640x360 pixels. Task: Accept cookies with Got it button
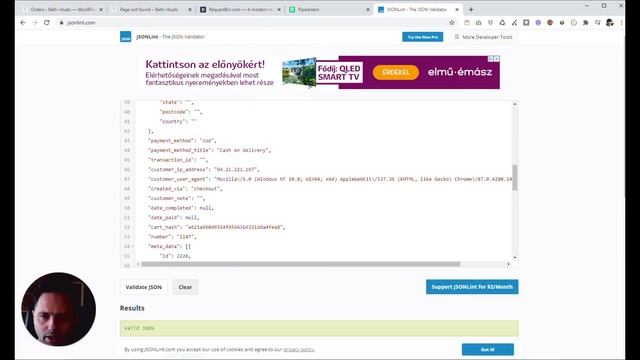tap(488, 349)
